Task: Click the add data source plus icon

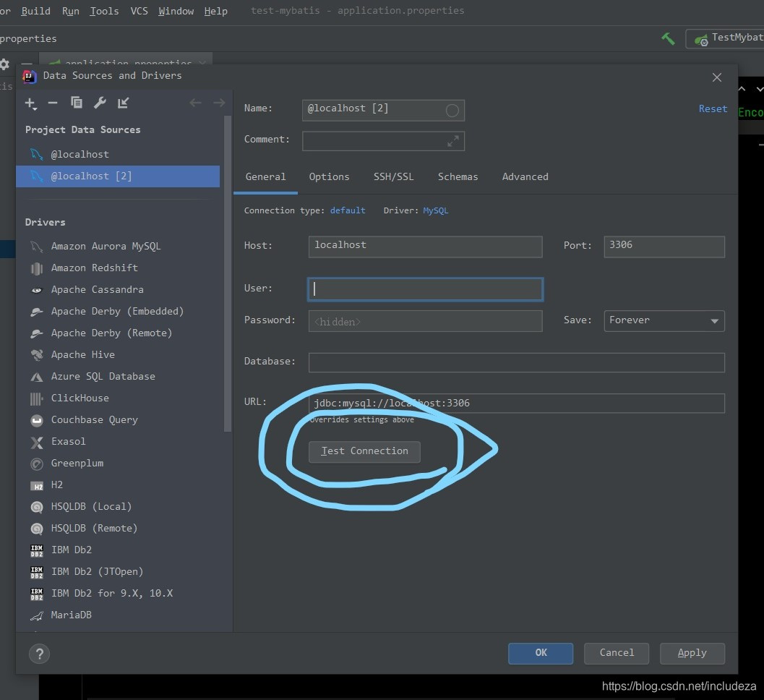Action: coord(30,103)
